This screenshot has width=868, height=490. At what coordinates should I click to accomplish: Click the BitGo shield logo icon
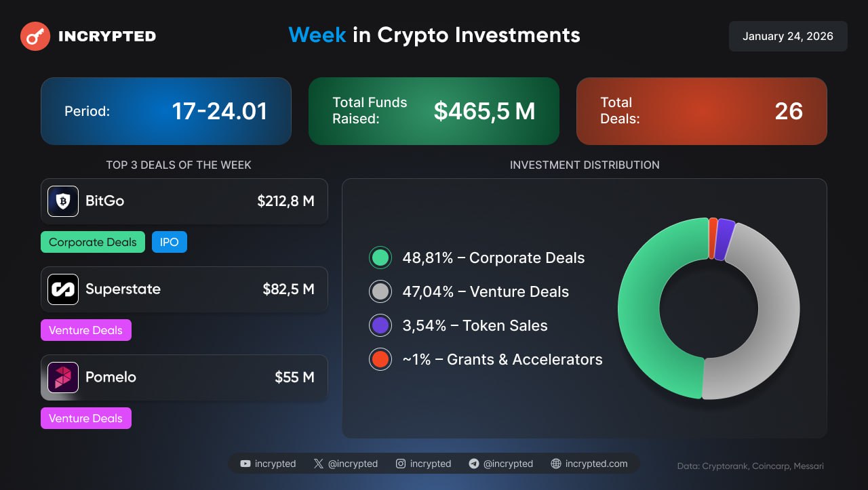(63, 201)
